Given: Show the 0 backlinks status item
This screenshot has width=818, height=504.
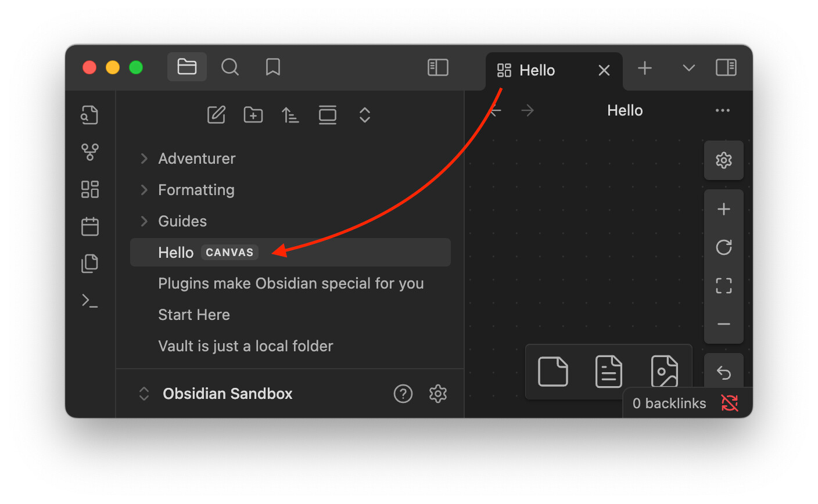Looking at the screenshot, I should click(x=669, y=404).
